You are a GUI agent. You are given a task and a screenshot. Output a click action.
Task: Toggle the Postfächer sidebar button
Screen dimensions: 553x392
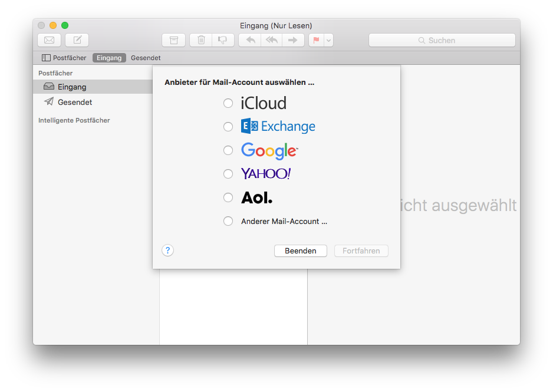[64, 58]
